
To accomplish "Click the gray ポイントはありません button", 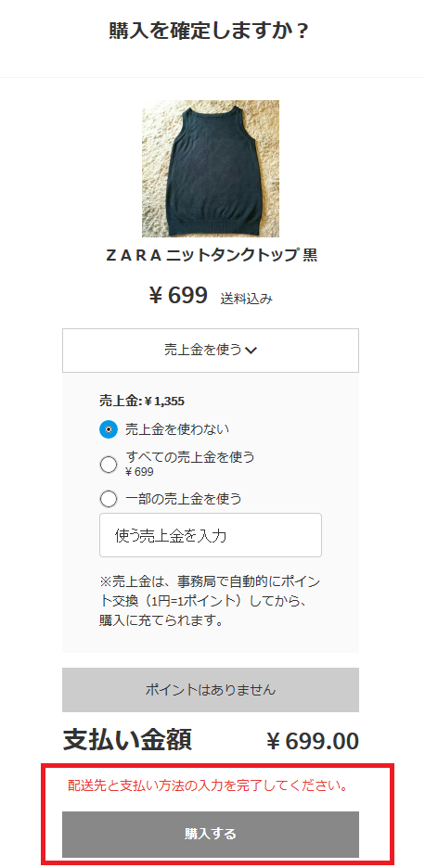I will point(211,690).
